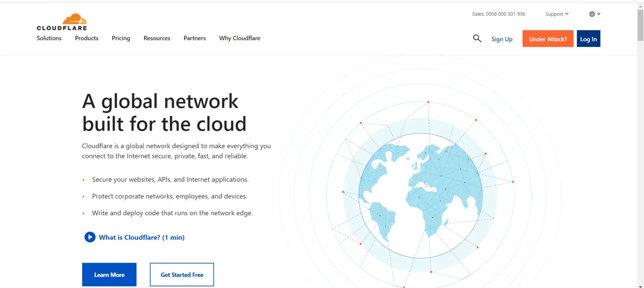The width and height of the screenshot is (644, 288).
Task: Click the globe language icon
Action: [592, 14]
